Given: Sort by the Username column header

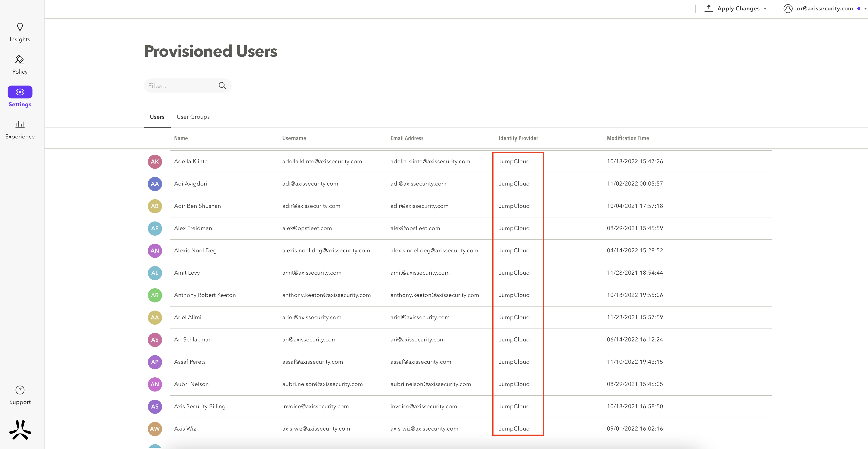Looking at the screenshot, I should [294, 138].
